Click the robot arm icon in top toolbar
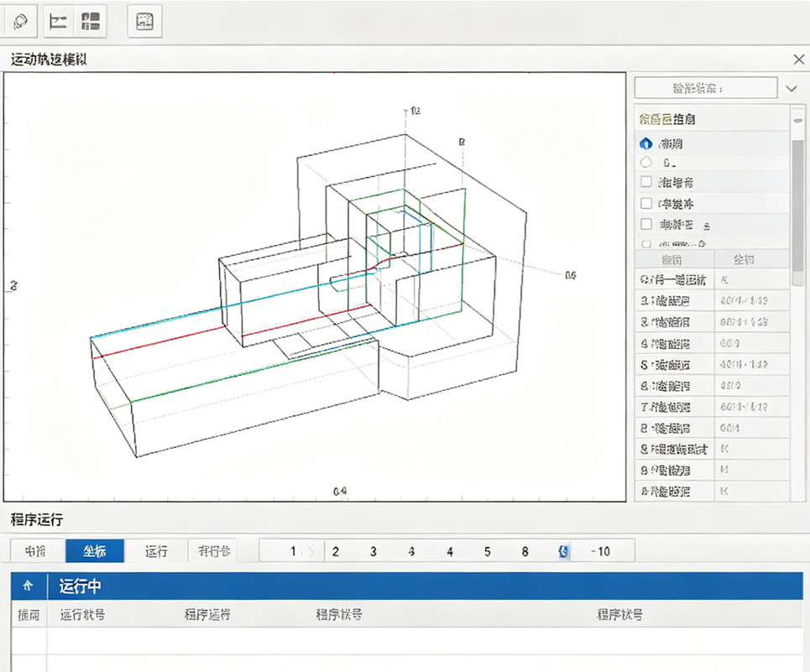This screenshot has width=810, height=672. 21,22
